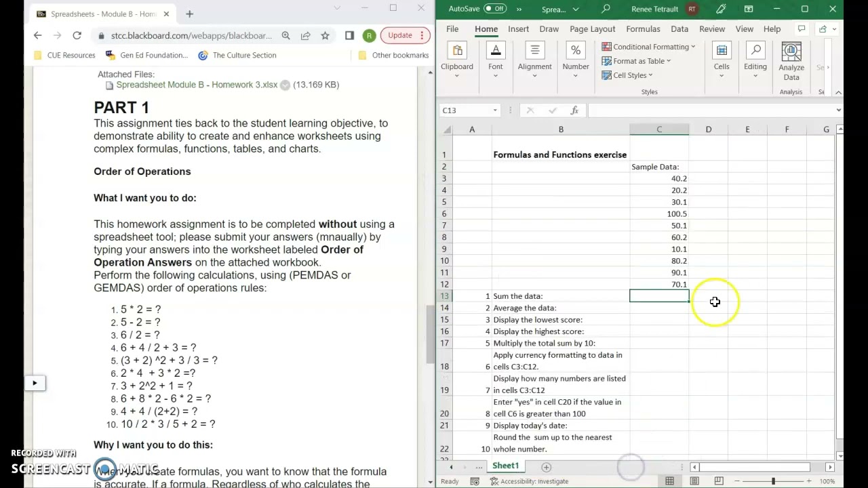Screen dimensions: 868x488
Task: Open the Page Layout ribbon tab
Action: point(593,29)
